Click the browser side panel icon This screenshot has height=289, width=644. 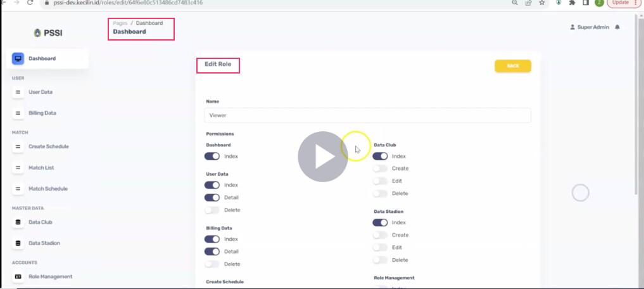586,3
